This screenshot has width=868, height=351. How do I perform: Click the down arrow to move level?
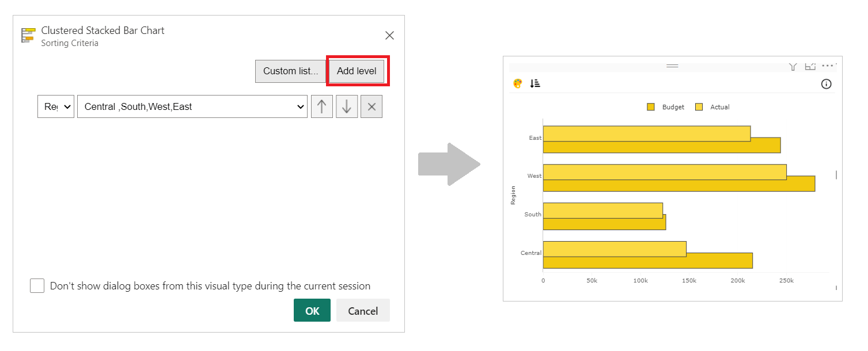(x=347, y=106)
